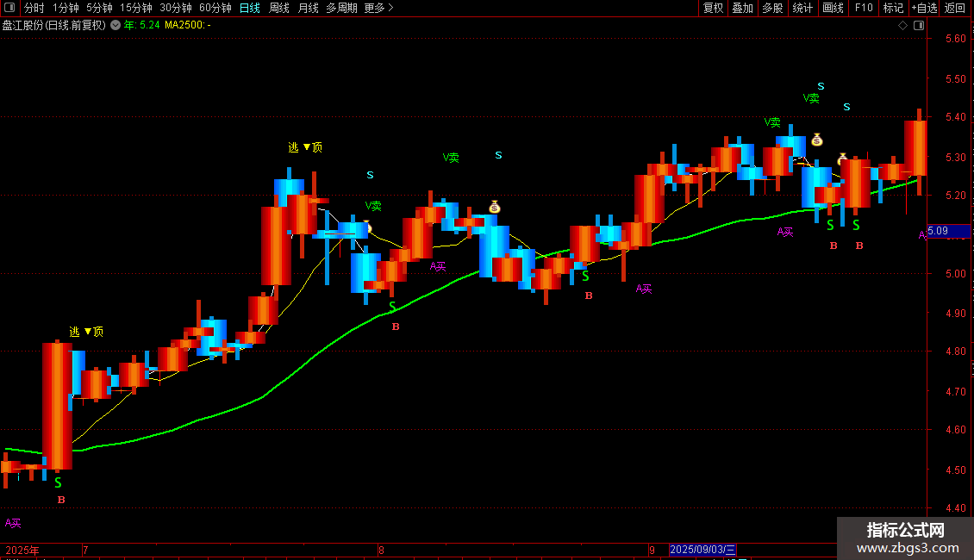974x560 pixels.
Task: Expand the 更多 periods menu
Action: click(x=378, y=8)
